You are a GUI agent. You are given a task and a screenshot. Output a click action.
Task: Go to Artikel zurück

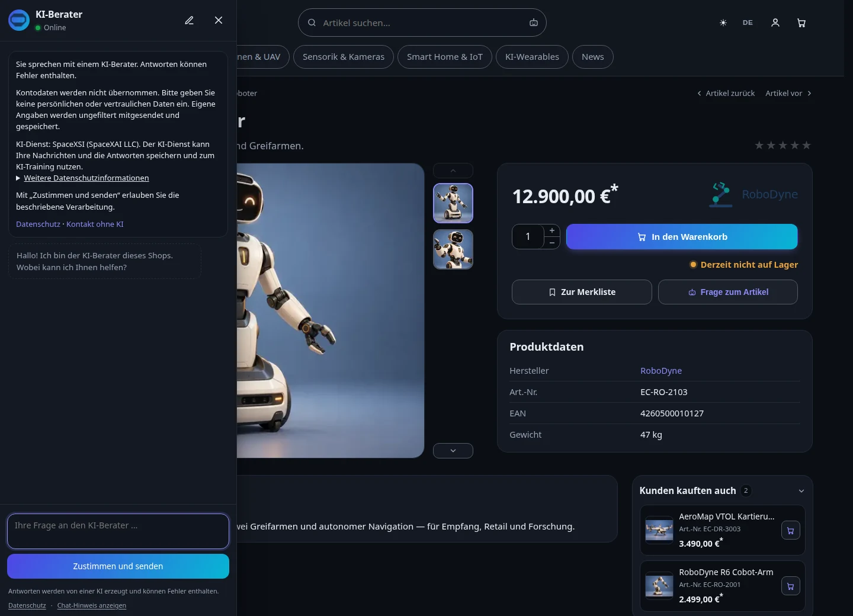(x=726, y=93)
